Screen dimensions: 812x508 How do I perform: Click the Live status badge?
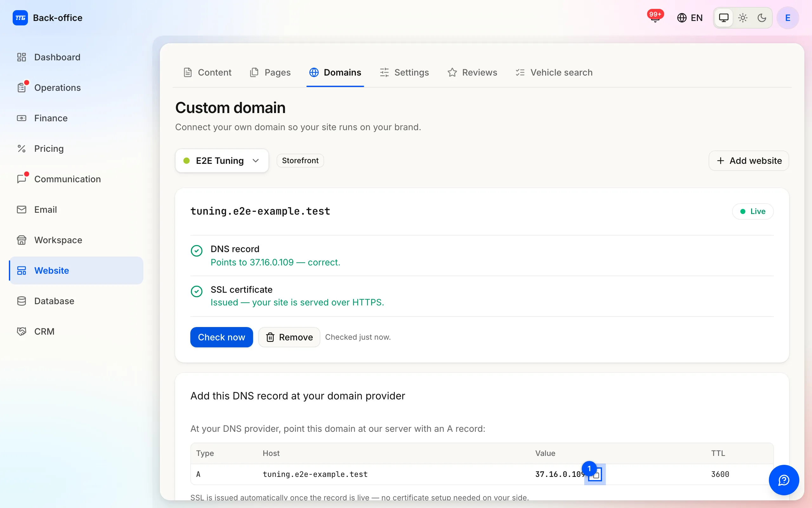coord(753,211)
